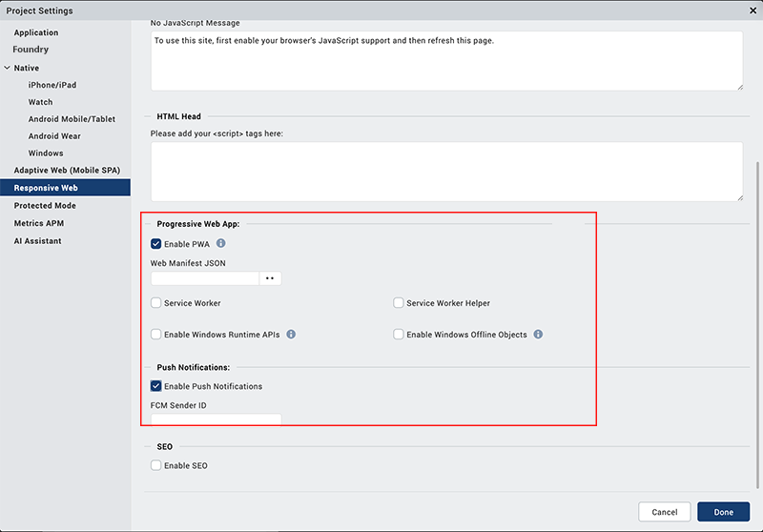Tick Enable Windows Runtime APIs checkbox
The width and height of the screenshot is (763, 532).
point(155,335)
